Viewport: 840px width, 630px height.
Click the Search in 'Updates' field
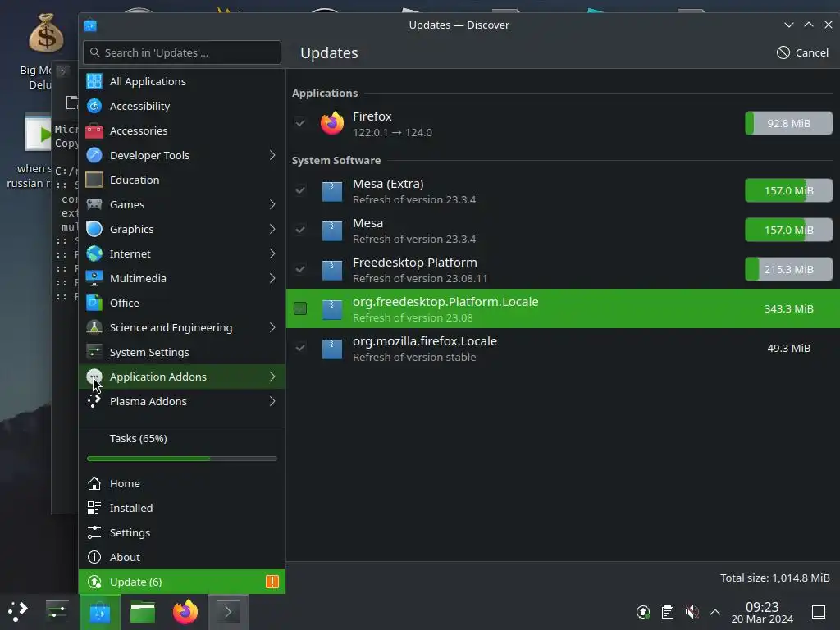click(181, 52)
